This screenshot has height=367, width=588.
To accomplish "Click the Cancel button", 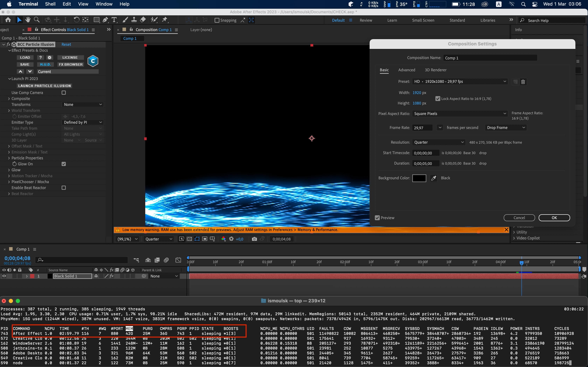I will pyautogui.click(x=519, y=218).
